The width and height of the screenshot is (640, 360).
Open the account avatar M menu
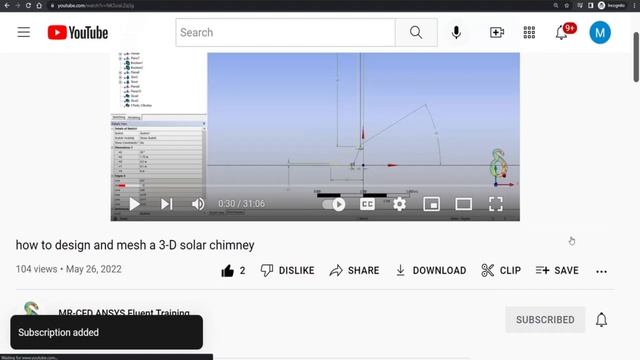600,33
